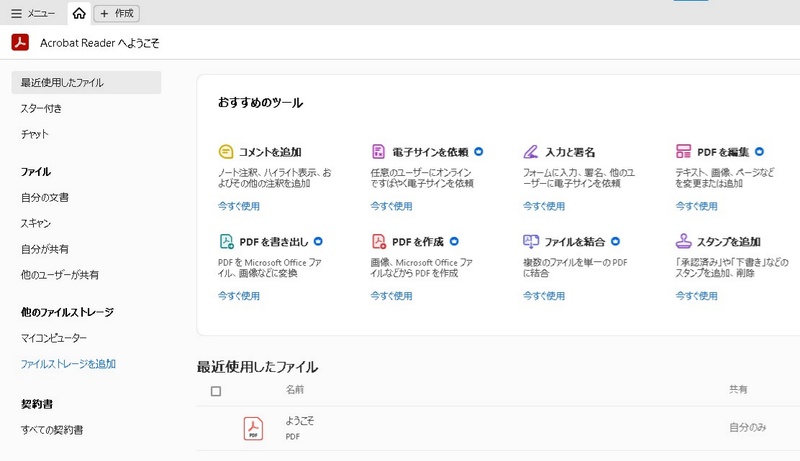The width and height of the screenshot is (800, 461).
Task: Open すべての契約書 in sidebar
Action: [x=52, y=430]
